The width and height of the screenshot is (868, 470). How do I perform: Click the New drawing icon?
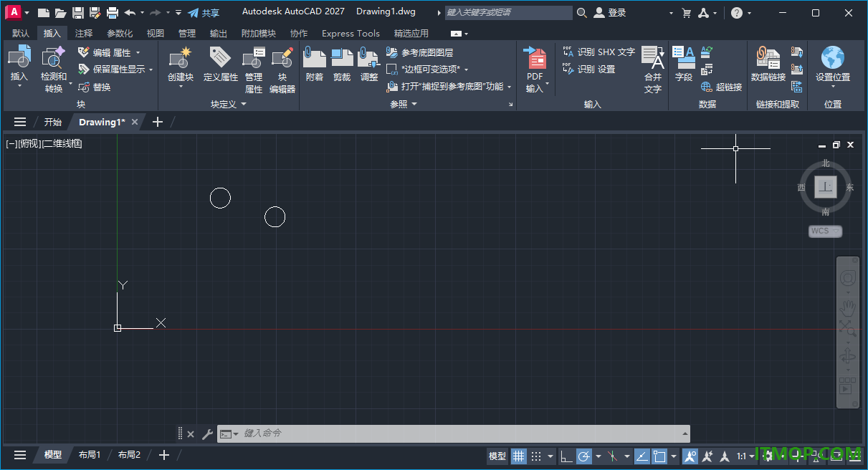point(44,13)
